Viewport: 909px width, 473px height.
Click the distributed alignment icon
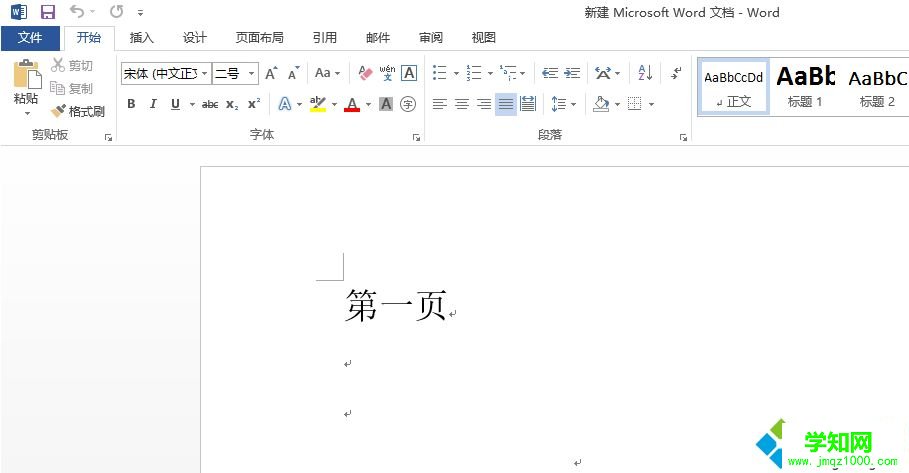pyautogui.click(x=528, y=104)
